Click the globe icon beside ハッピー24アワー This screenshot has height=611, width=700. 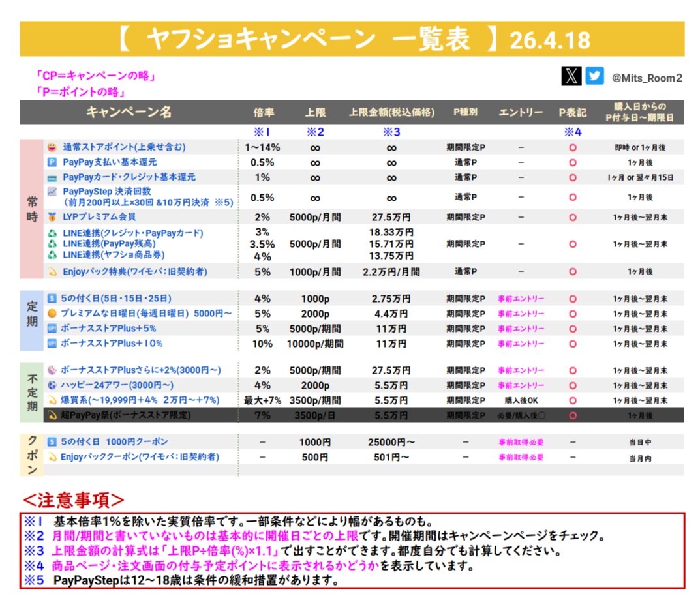52,385
